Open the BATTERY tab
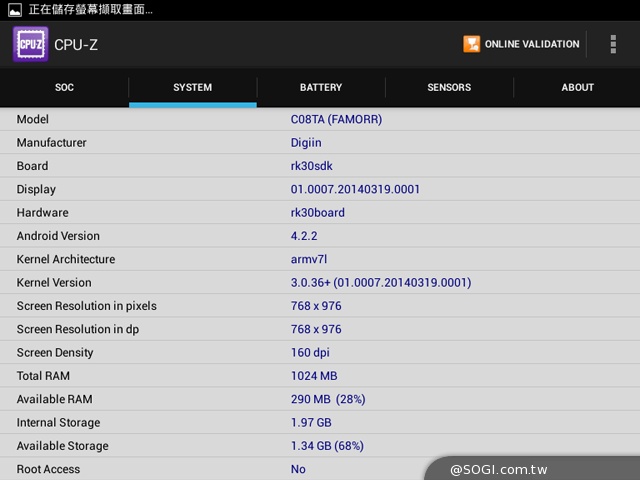 [x=321, y=87]
